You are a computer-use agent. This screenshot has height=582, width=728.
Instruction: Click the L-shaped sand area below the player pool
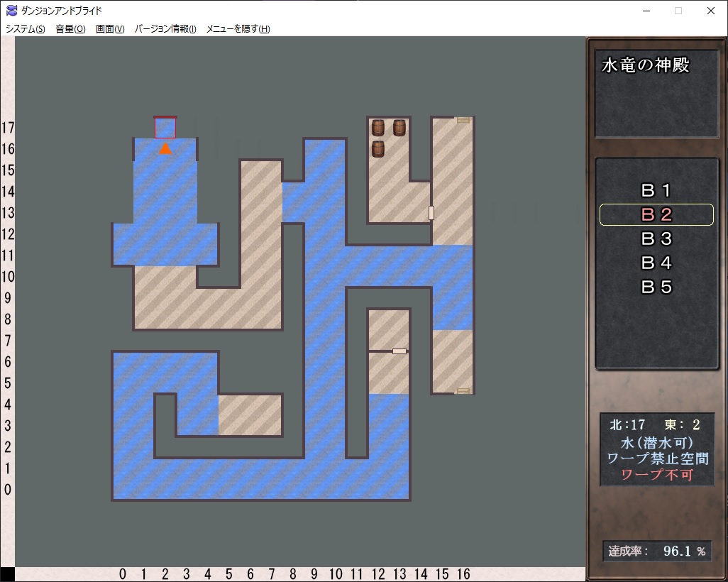207,309
